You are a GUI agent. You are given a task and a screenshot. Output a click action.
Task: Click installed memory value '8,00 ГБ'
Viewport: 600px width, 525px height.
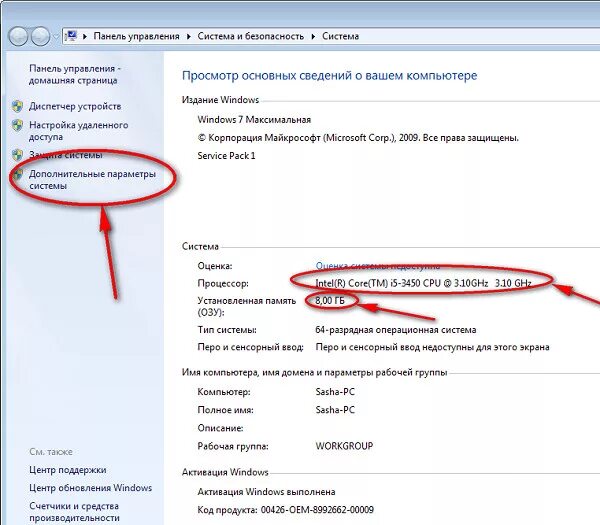[x=330, y=301]
